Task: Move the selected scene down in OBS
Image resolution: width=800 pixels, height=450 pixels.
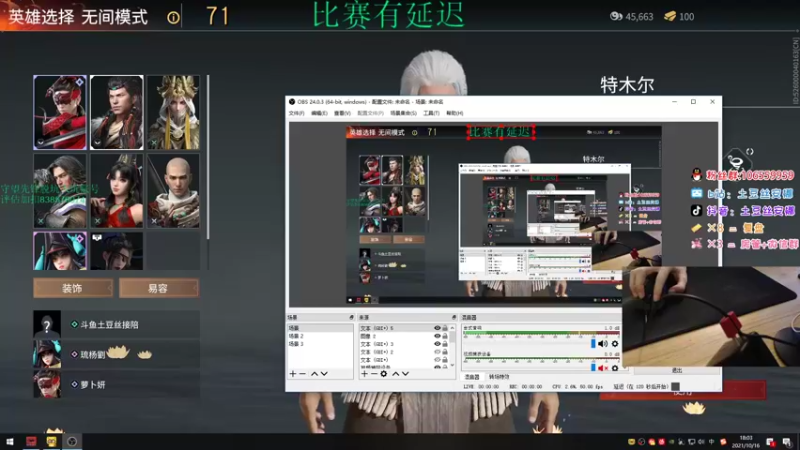Action: click(x=324, y=374)
